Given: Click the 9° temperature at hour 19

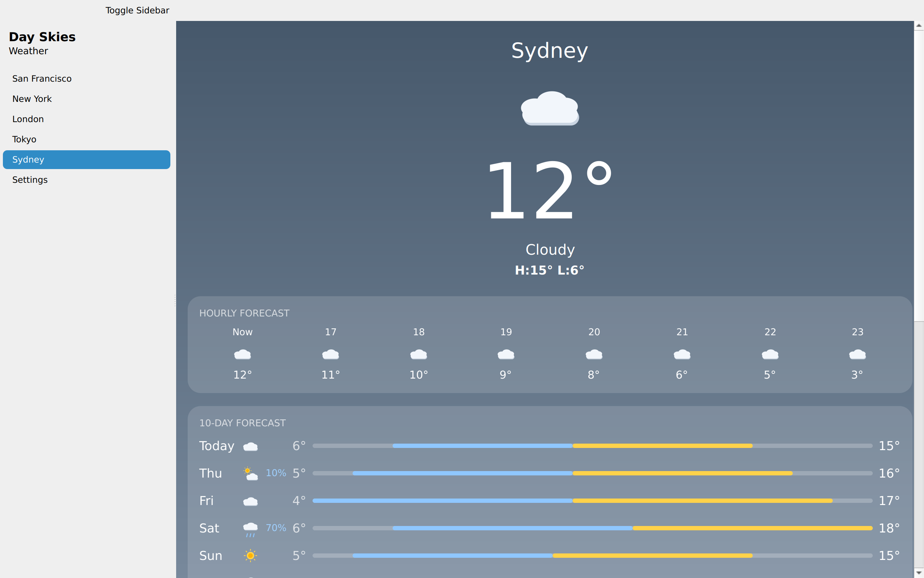Looking at the screenshot, I should (506, 375).
